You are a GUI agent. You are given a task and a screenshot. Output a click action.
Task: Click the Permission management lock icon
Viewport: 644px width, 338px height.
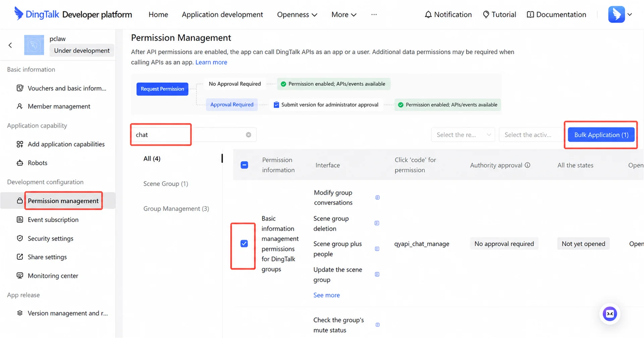click(20, 201)
